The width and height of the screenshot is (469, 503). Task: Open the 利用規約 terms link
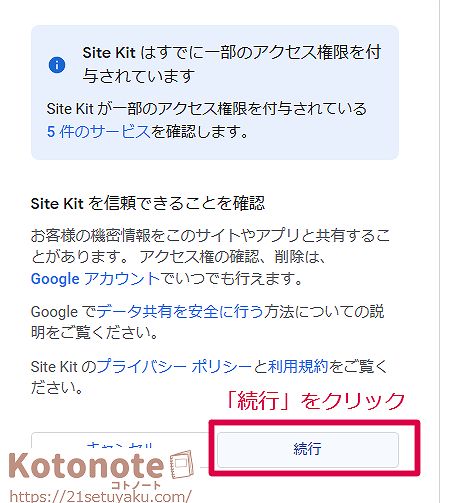pyautogui.click(x=298, y=366)
